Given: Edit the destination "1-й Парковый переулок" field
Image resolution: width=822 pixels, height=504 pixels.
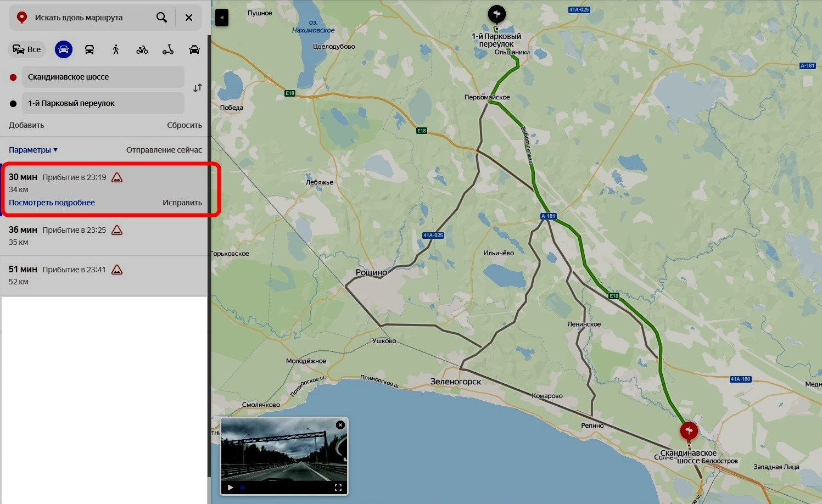Looking at the screenshot, I should pos(103,103).
